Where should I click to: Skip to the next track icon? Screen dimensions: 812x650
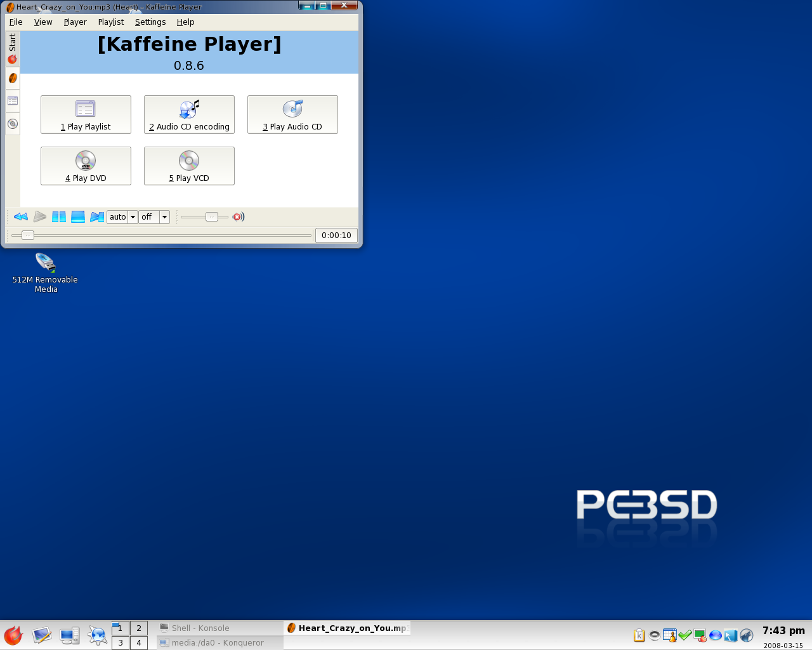pos(97,217)
